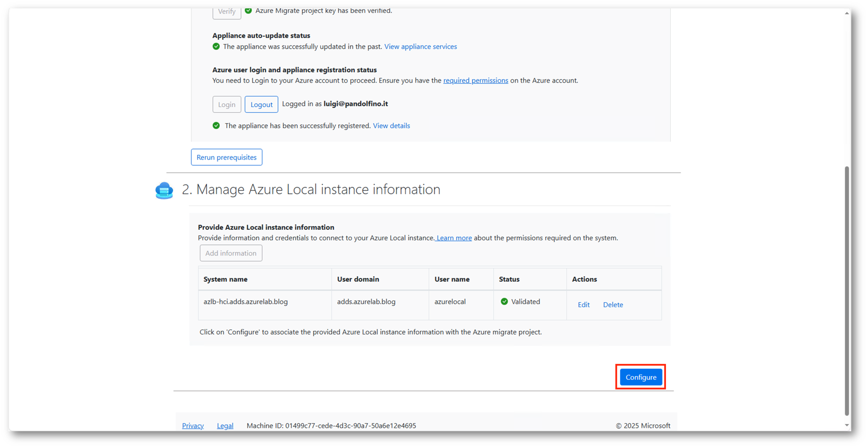The height and width of the screenshot is (448, 868).
Task: Click the Azure Local instance section icon
Action: [164, 190]
